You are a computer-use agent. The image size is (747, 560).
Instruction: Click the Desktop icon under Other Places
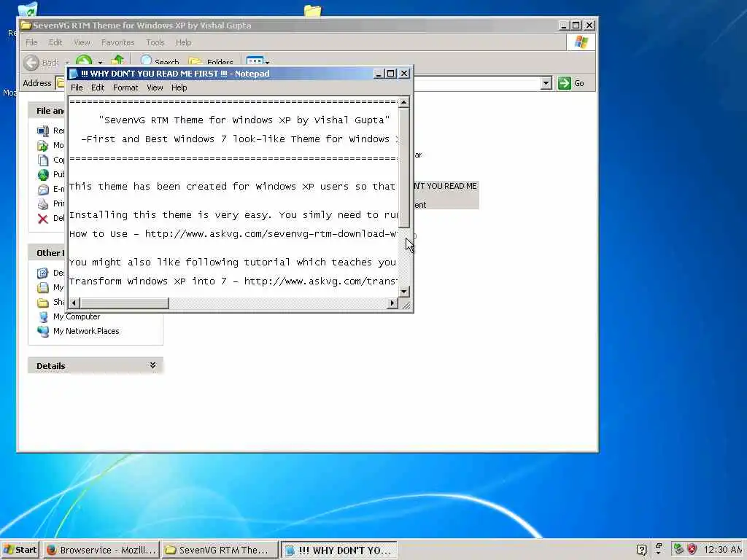point(43,273)
